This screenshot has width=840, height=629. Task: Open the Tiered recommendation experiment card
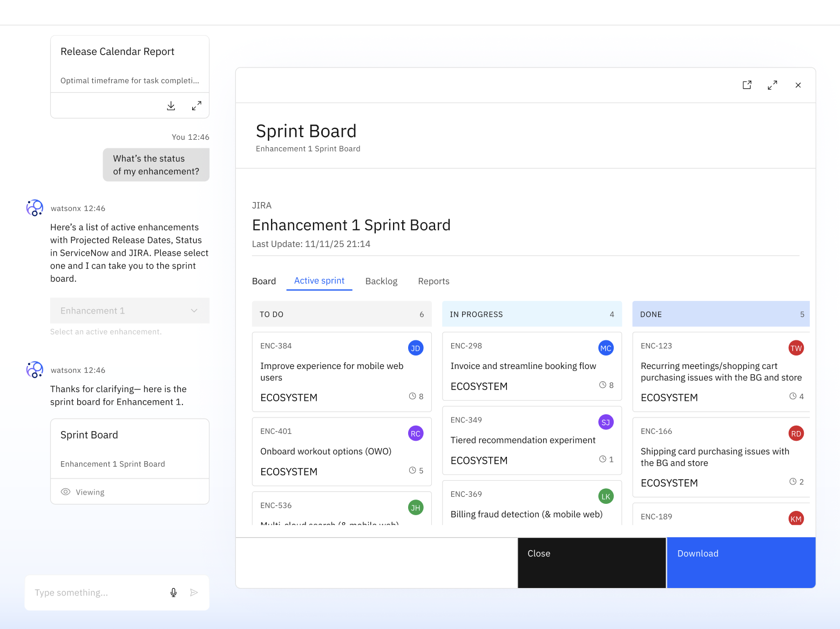532,440
